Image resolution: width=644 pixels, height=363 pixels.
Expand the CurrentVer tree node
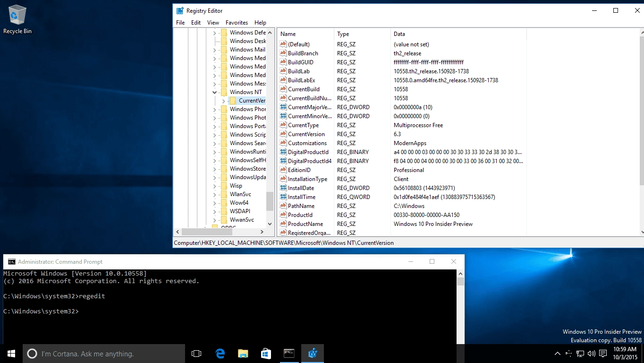coord(223,101)
